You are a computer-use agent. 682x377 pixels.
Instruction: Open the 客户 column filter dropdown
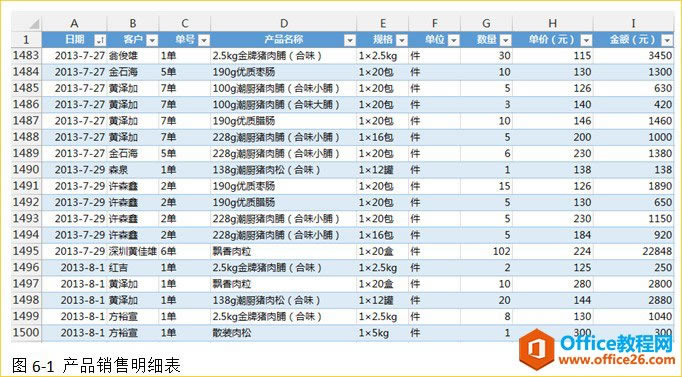point(152,40)
